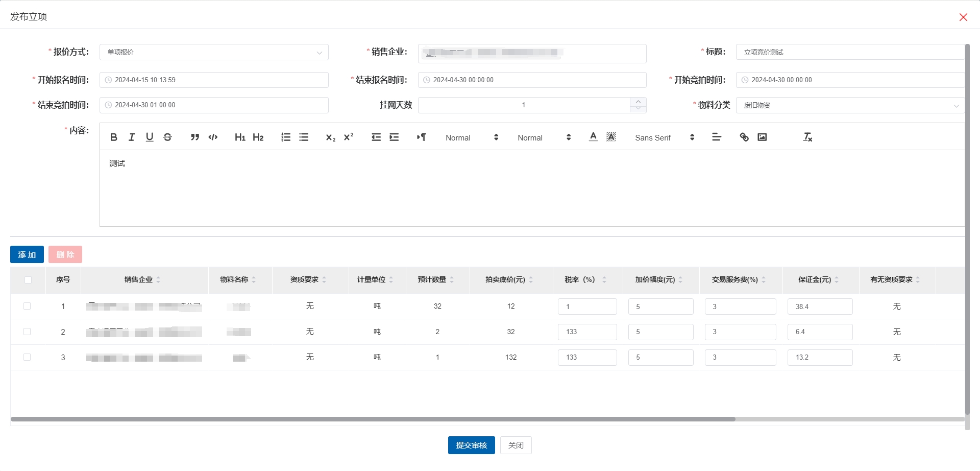Viewport: 980px width, 471px height.
Task: Expand the 物料分类 dropdown
Action: pos(850,105)
